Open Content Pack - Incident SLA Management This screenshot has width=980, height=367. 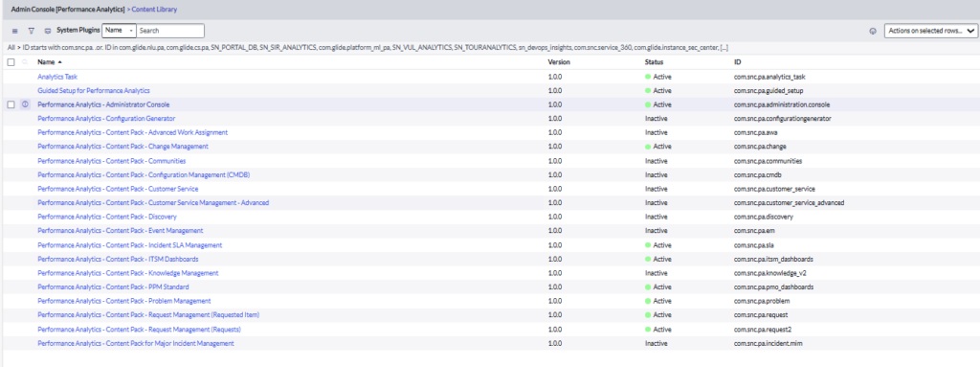pyautogui.click(x=129, y=245)
